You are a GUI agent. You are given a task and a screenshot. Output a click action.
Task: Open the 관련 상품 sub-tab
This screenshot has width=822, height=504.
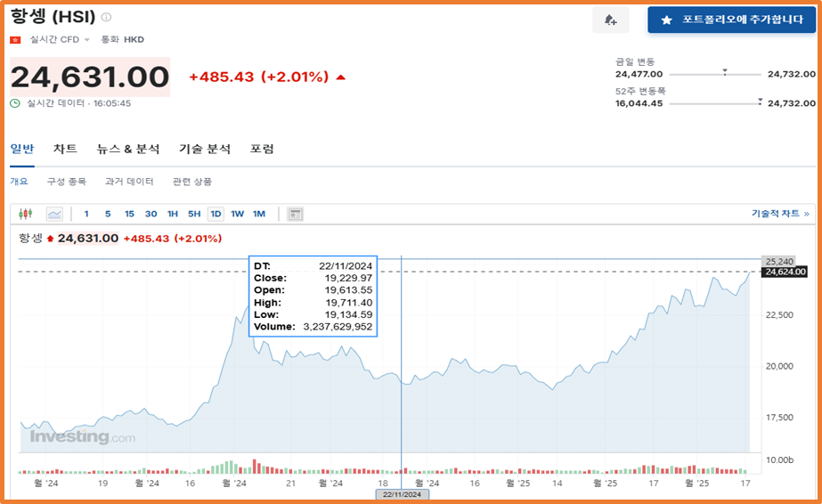[x=191, y=182]
